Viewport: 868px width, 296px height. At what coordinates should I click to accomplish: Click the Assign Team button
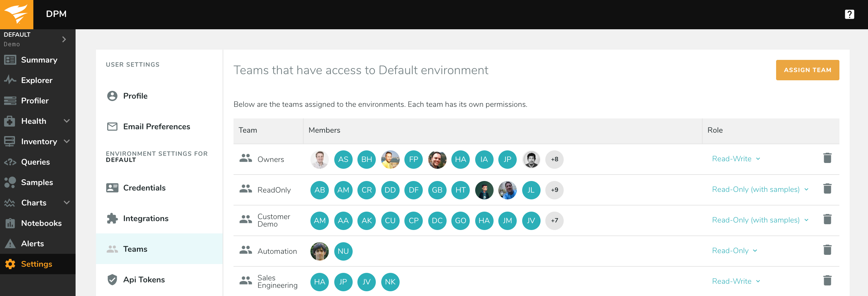[x=807, y=70]
